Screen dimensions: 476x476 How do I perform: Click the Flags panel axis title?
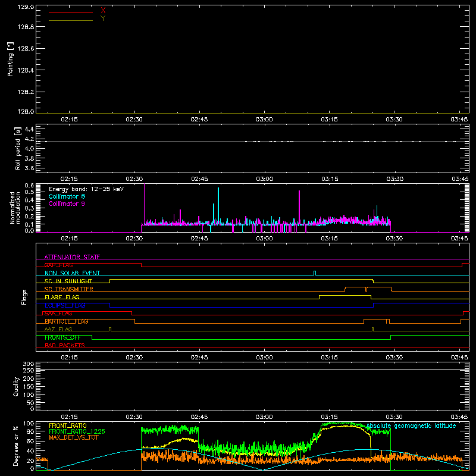[x=24, y=297]
